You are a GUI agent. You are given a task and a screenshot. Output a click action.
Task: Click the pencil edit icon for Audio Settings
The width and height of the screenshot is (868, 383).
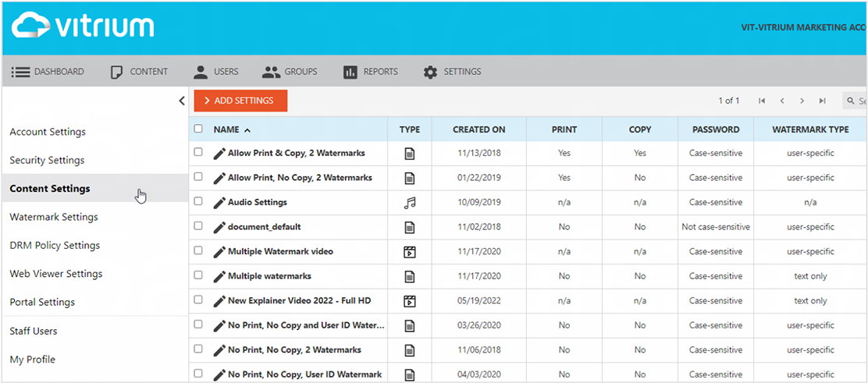(x=219, y=203)
